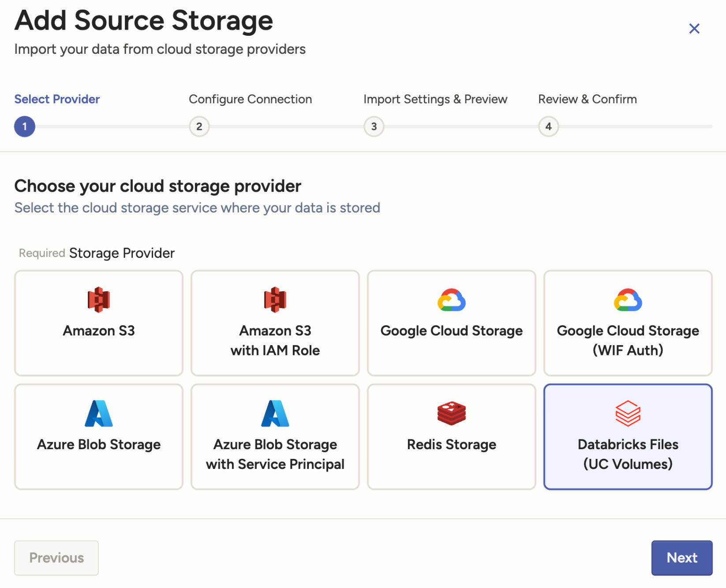Choose Azure Blob Storage provider label
This screenshot has width=726, height=588.
pos(99,444)
